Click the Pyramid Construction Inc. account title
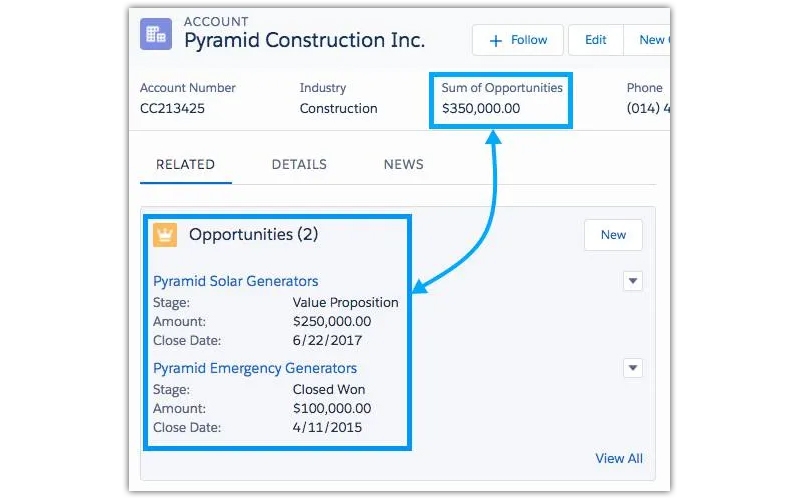800x500 pixels. 304,41
